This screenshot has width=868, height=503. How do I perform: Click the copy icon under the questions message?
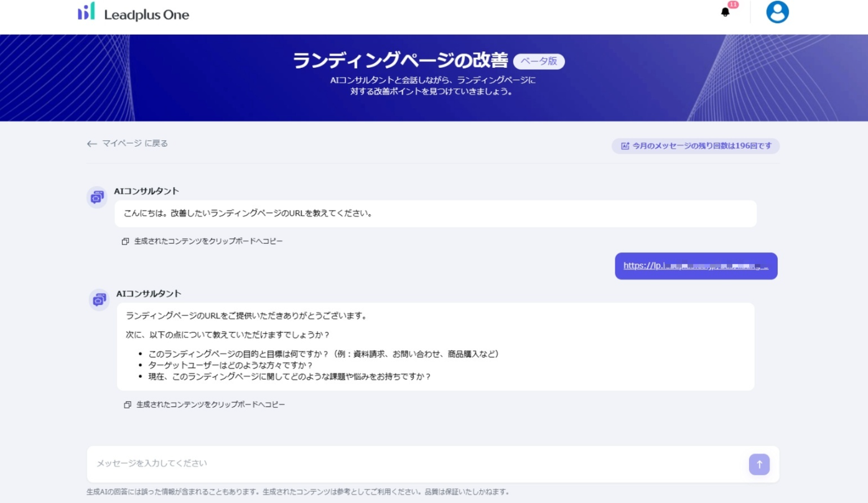[128, 405]
